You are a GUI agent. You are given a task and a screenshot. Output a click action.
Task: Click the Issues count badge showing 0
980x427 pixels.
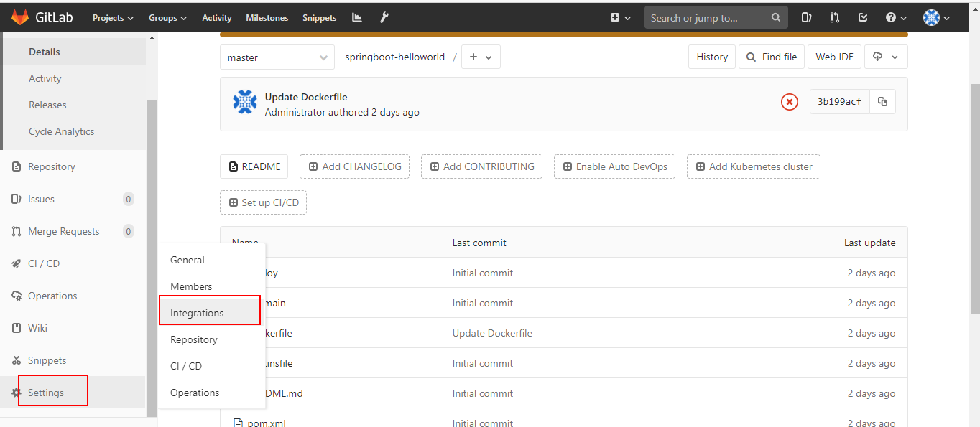pos(129,199)
